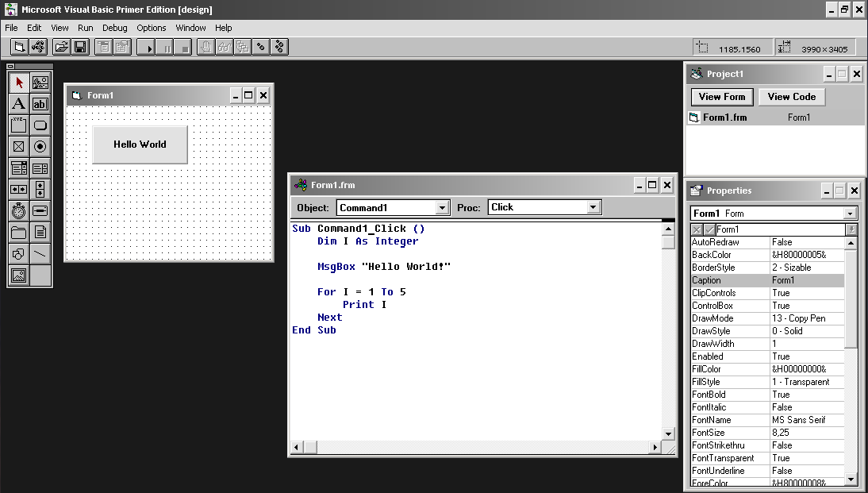Open the Debug menu
This screenshot has width=868, height=493.
point(114,28)
